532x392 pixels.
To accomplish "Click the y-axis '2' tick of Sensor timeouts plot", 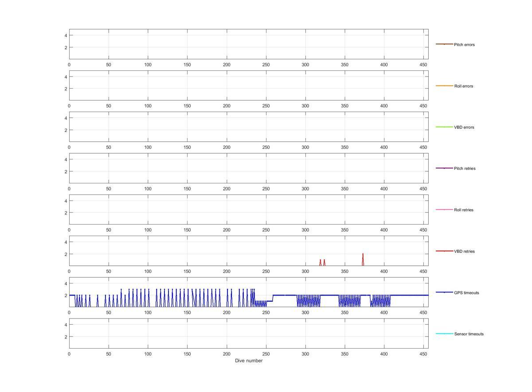I will click(66, 337).
